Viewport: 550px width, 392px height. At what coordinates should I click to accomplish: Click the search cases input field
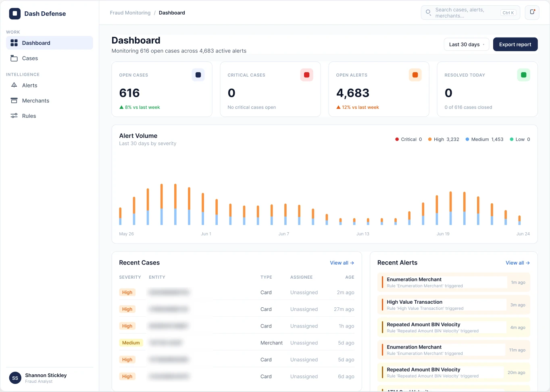(470, 13)
